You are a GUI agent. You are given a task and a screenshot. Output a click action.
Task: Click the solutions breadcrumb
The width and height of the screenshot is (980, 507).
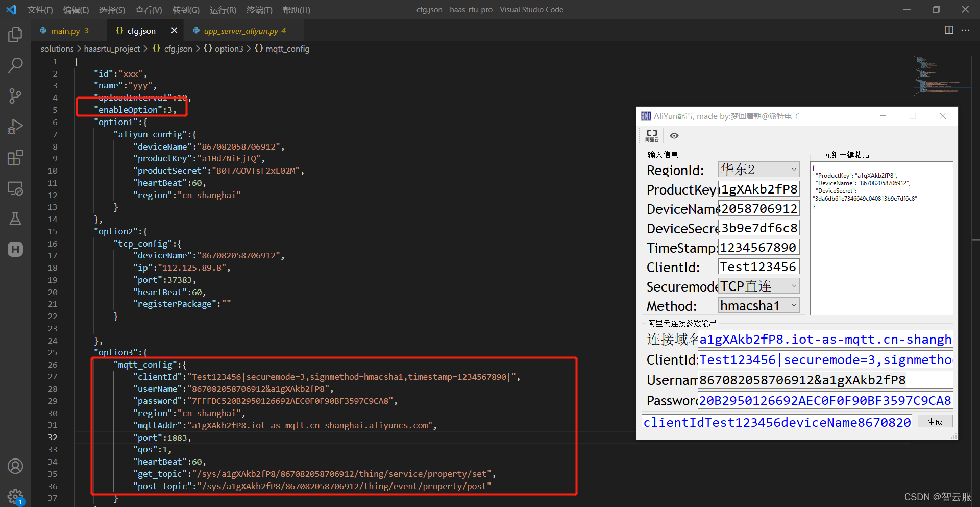57,49
